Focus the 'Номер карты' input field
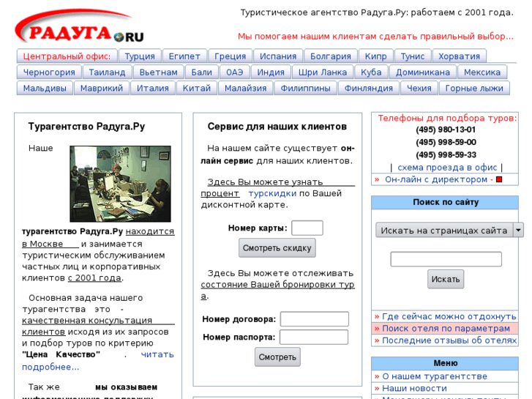532x399 pixels. (307, 228)
